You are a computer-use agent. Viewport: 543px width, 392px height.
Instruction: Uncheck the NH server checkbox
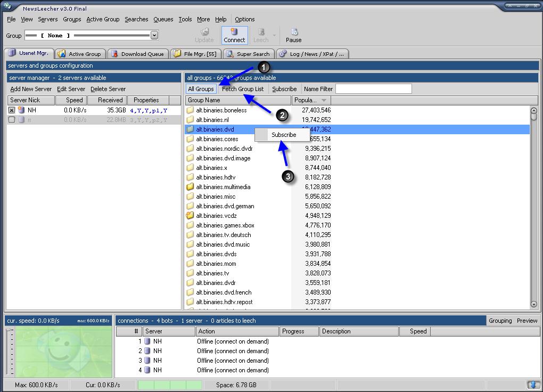(x=12, y=110)
